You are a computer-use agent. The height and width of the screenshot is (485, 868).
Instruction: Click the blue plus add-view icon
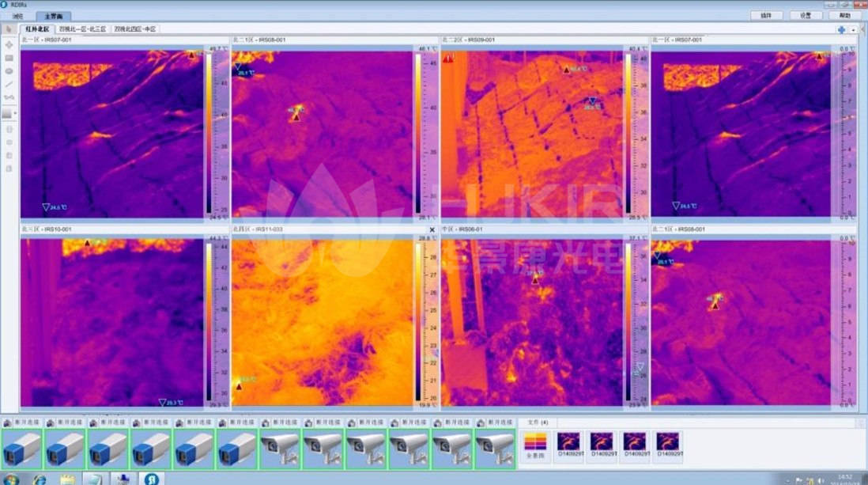click(x=842, y=29)
